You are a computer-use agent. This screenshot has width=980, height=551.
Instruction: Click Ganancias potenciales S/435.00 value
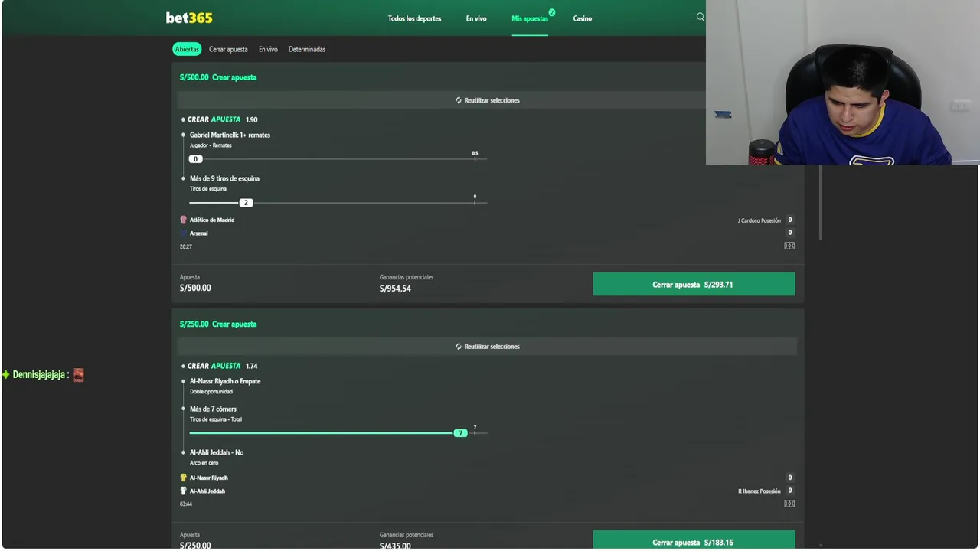[395, 546]
